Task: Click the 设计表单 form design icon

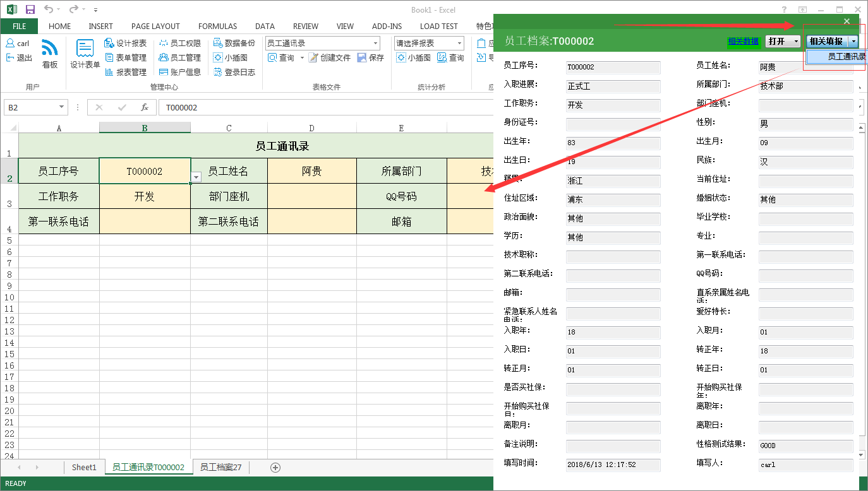Action: (85, 49)
